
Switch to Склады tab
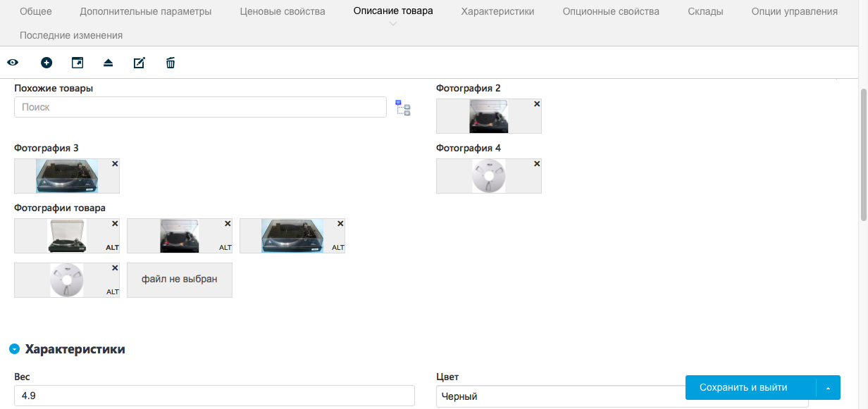pyautogui.click(x=705, y=11)
